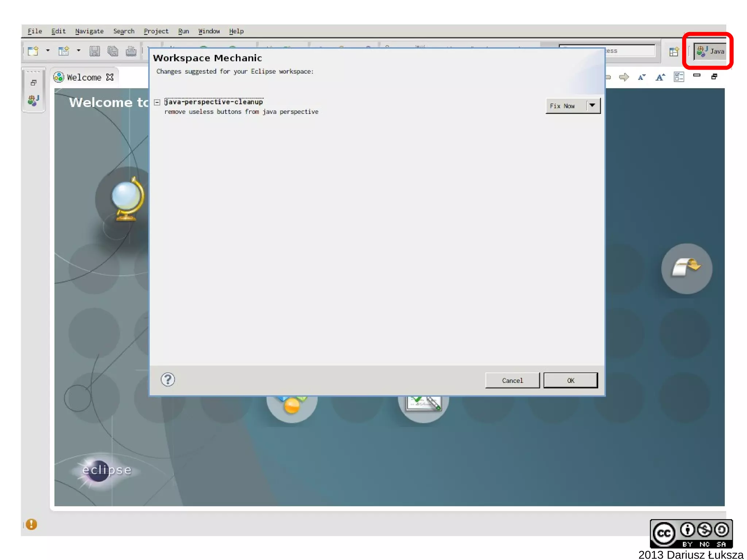Click the Magnify font size icon
Image resolution: width=747 pixels, height=560 pixels.
[660, 77]
